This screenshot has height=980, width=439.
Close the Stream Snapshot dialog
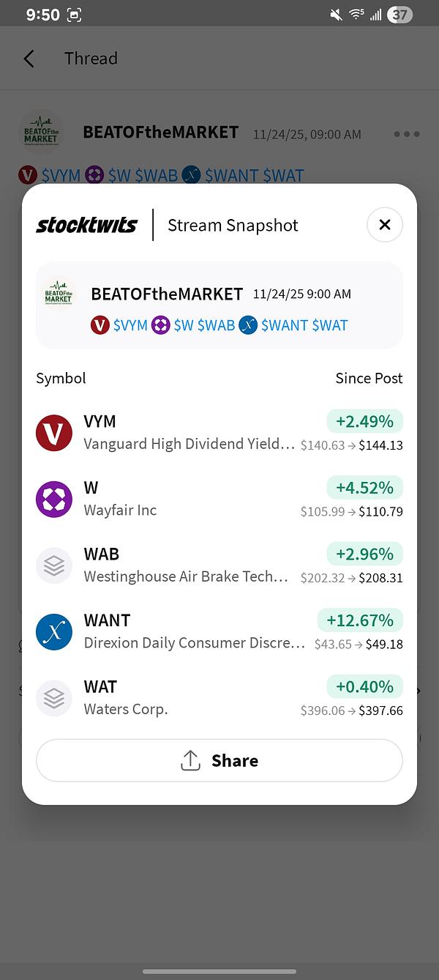(x=385, y=225)
